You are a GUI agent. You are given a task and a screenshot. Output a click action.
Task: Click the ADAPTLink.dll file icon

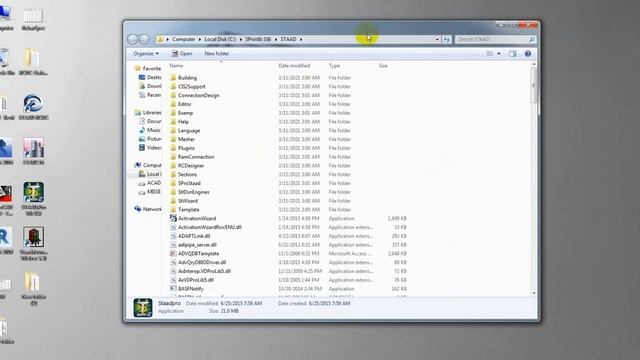click(173, 236)
